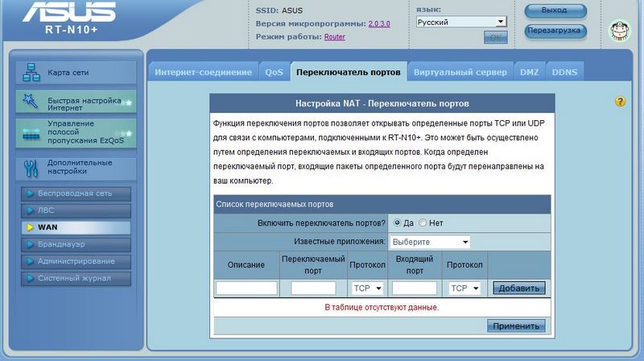This screenshot has height=361, width=644.
Task: Click the arrow icon beside Администрирование
Action: point(30,261)
